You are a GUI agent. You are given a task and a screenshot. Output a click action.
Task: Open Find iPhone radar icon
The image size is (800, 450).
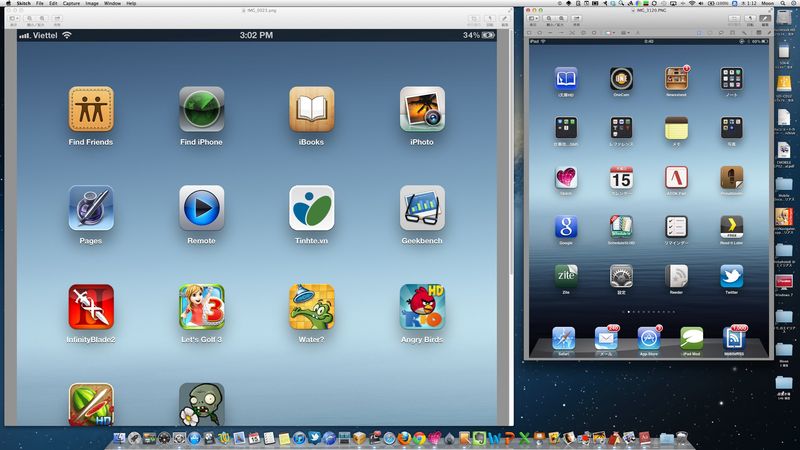coord(202,109)
